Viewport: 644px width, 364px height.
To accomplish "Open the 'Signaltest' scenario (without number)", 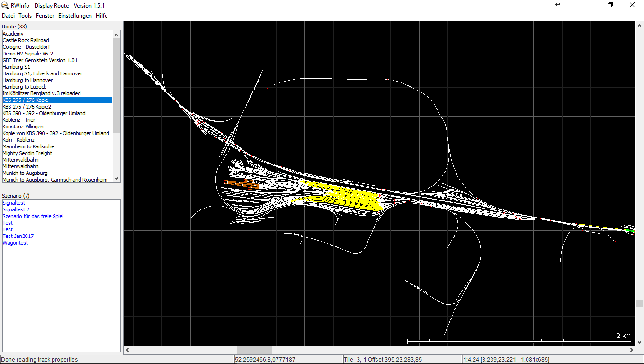I will tap(14, 203).
